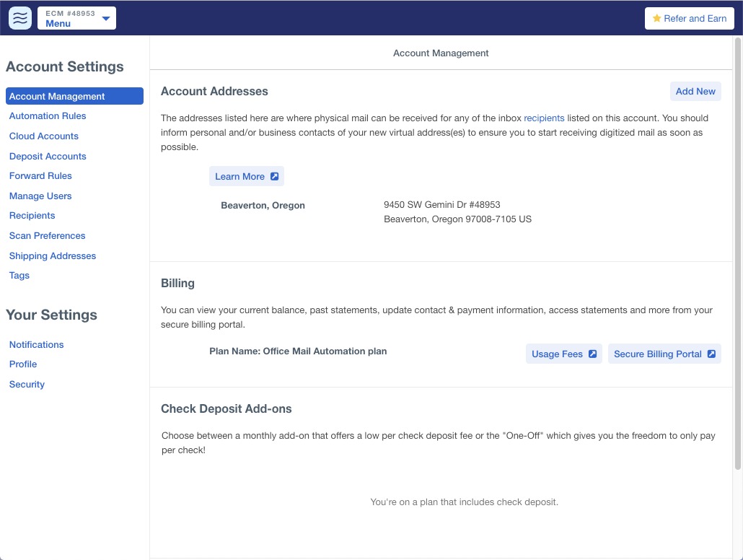
Task: Open the Secure Billing Portal
Action: click(664, 354)
